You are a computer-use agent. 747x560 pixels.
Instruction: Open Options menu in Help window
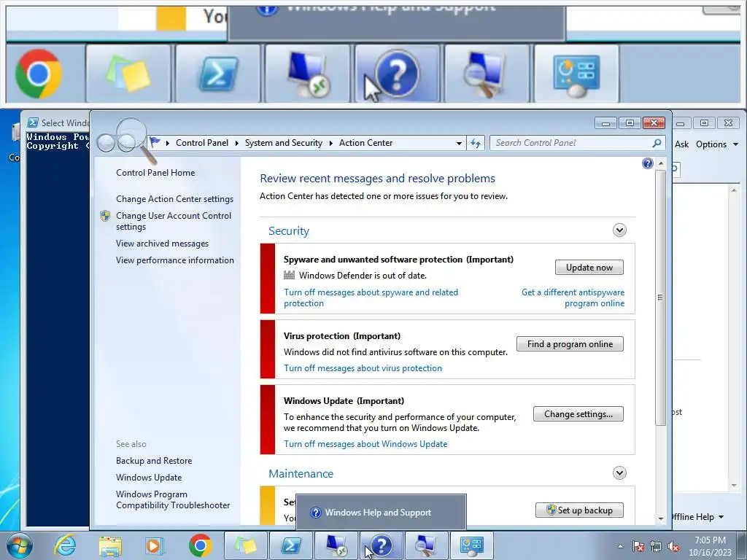click(x=716, y=144)
